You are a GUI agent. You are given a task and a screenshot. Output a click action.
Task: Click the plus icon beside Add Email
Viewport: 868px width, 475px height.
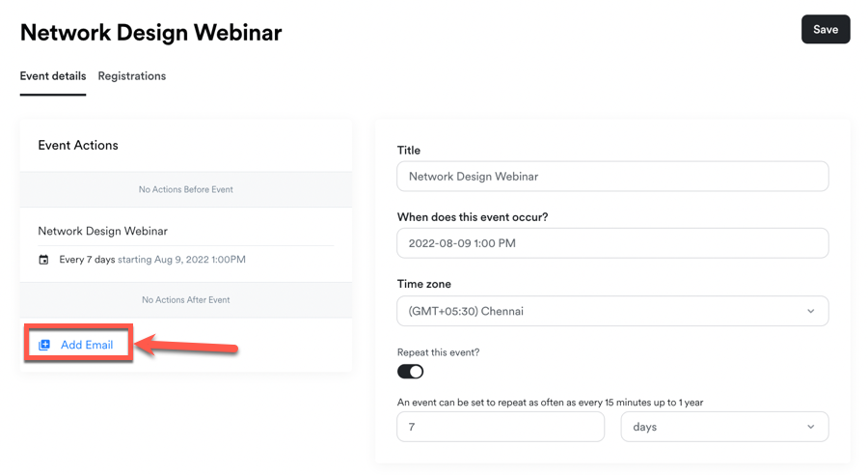point(44,345)
